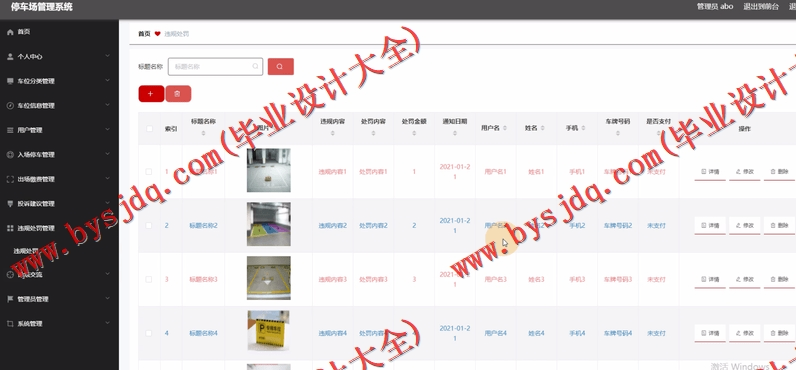Click the icon beside 系统管理
The image size is (796, 370).
[x=10, y=324]
